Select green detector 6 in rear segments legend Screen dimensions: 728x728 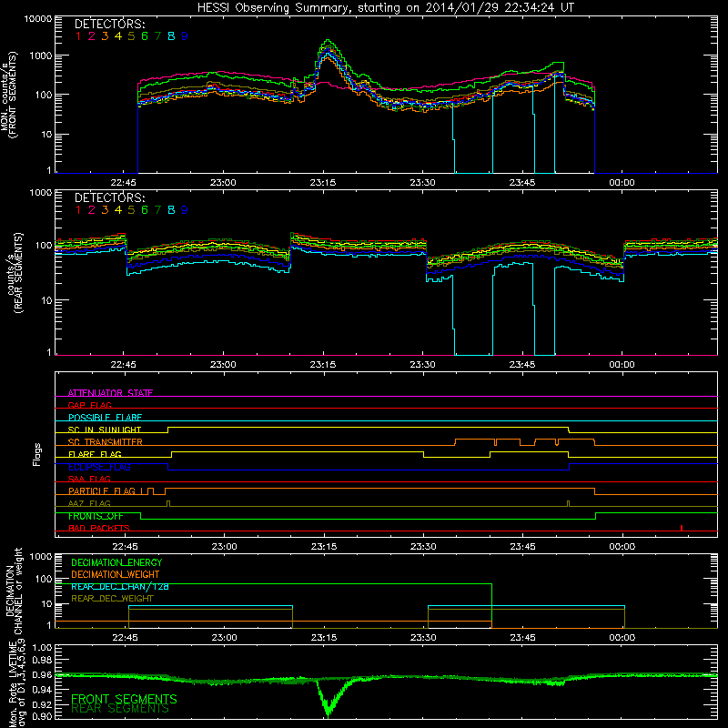click(145, 210)
